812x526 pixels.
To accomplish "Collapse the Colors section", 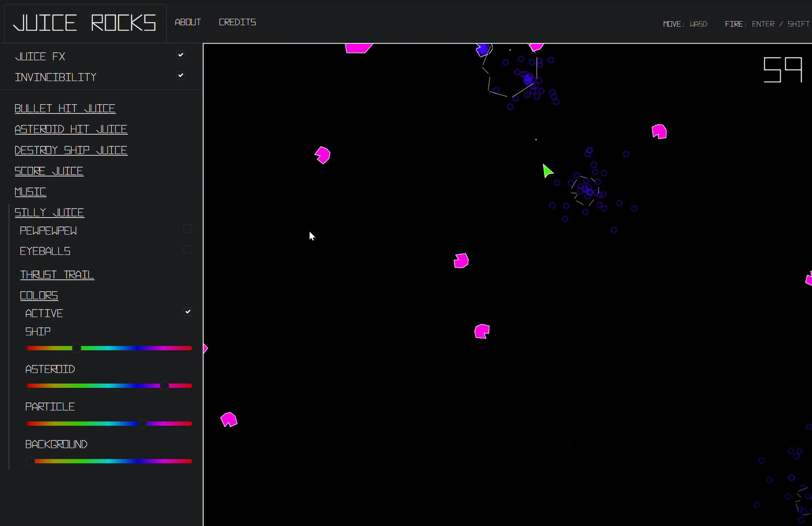I will coord(39,296).
